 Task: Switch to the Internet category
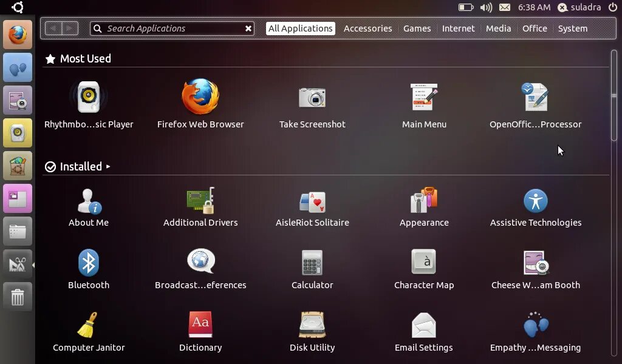click(458, 29)
